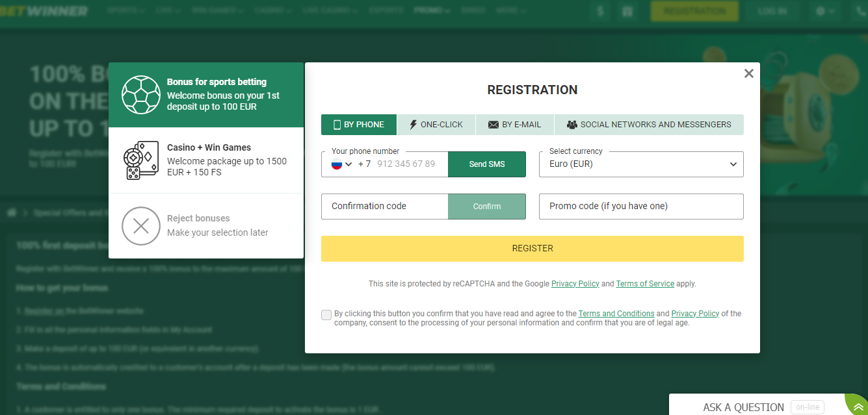Click the BetWinner logo in header
Image resolution: width=868 pixels, height=415 pixels.
(44, 11)
